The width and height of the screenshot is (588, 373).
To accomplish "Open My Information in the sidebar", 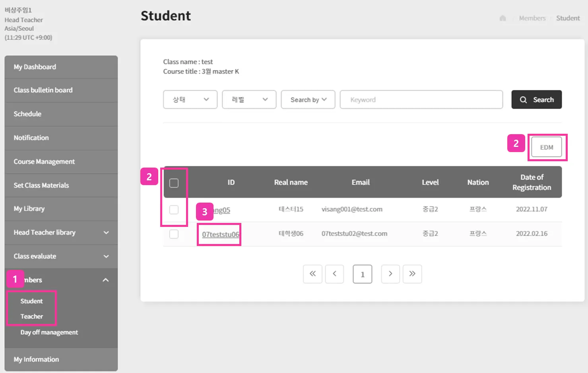I will point(61,359).
